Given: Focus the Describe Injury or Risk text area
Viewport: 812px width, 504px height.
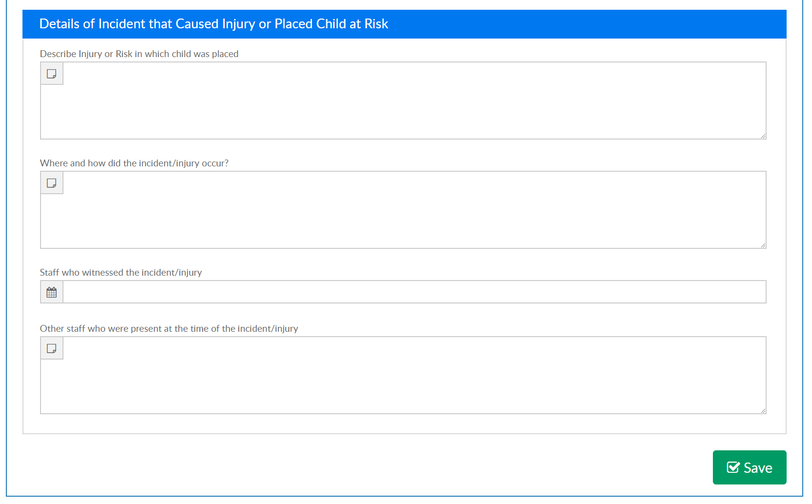Looking at the screenshot, I should pyautogui.click(x=414, y=101).
